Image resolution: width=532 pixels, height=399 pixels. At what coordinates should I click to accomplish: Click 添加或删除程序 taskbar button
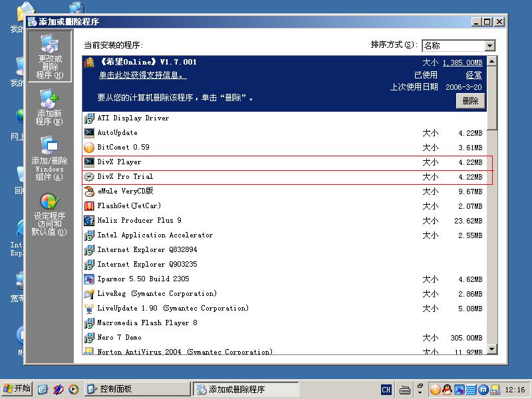pos(246,389)
